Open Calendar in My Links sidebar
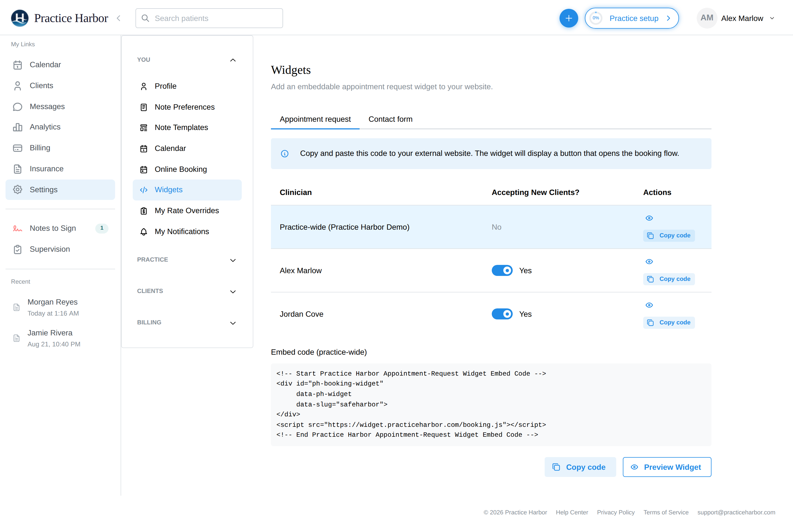 pyautogui.click(x=60, y=65)
